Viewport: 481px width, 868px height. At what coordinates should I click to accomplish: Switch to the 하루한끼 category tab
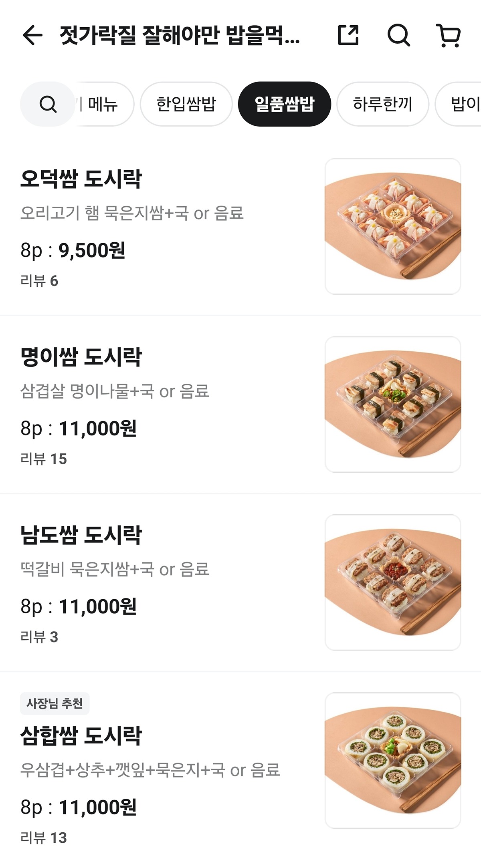[382, 104]
